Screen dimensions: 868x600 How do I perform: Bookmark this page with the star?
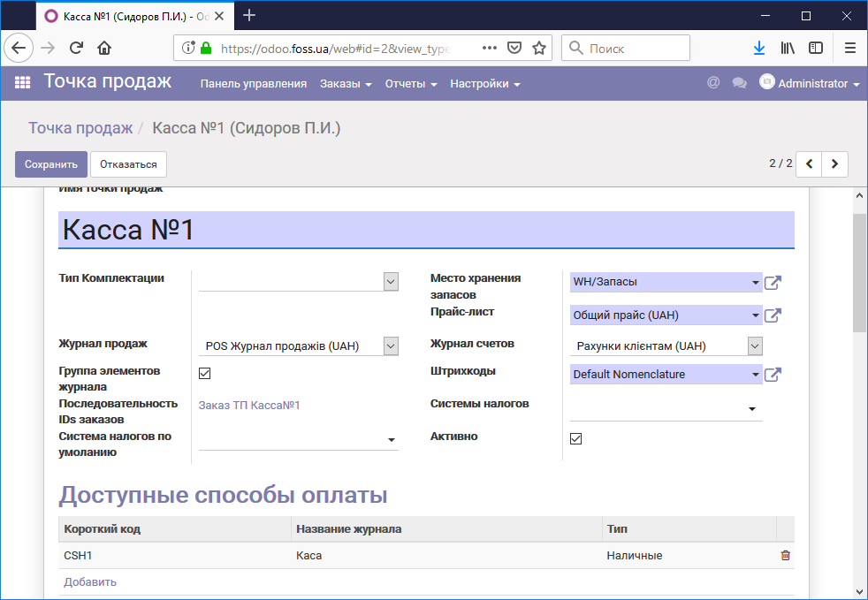pos(539,48)
